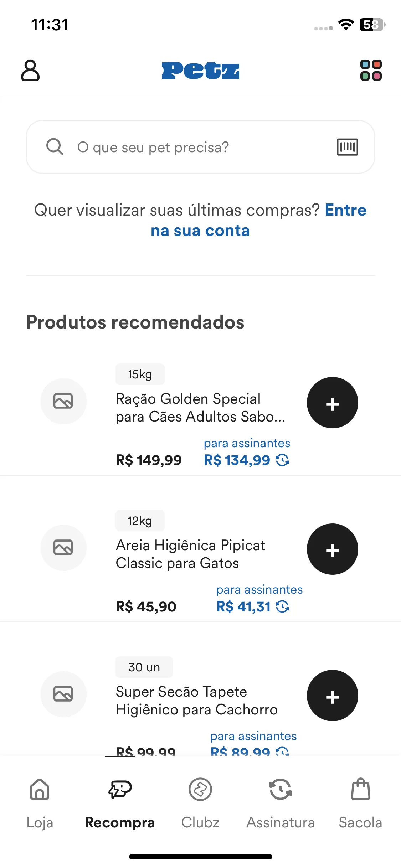Add Super Secão Tapete to cart
401x868 pixels.
(332, 696)
